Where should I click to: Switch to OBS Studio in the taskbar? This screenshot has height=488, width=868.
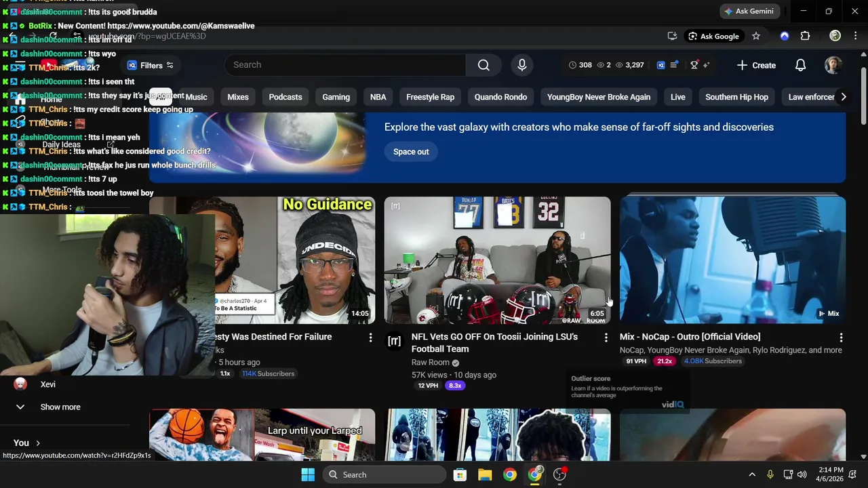click(560, 474)
